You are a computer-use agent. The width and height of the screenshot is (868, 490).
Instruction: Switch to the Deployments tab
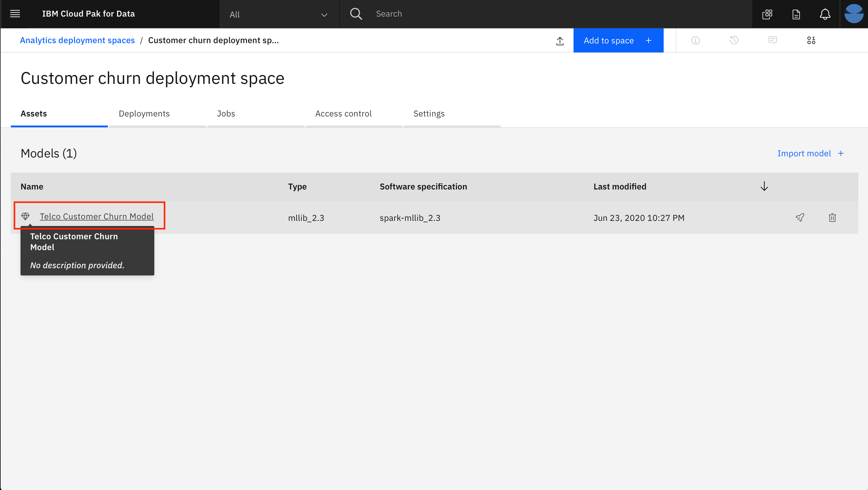tap(144, 114)
